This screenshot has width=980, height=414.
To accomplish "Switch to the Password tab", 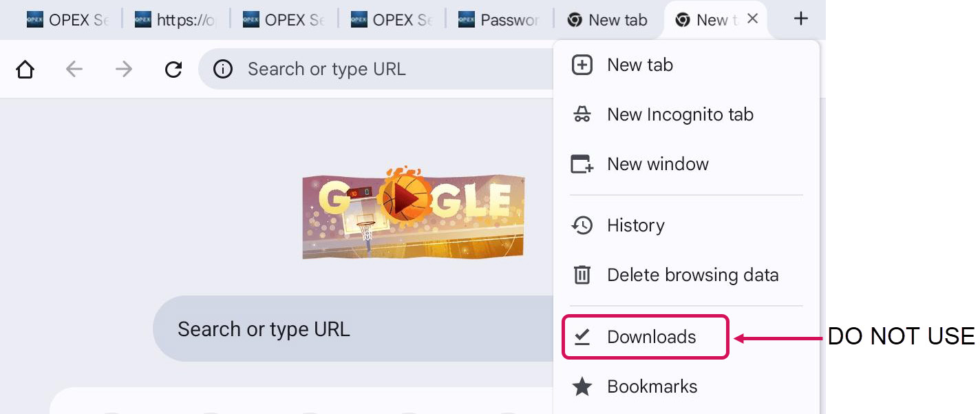I will (x=500, y=20).
